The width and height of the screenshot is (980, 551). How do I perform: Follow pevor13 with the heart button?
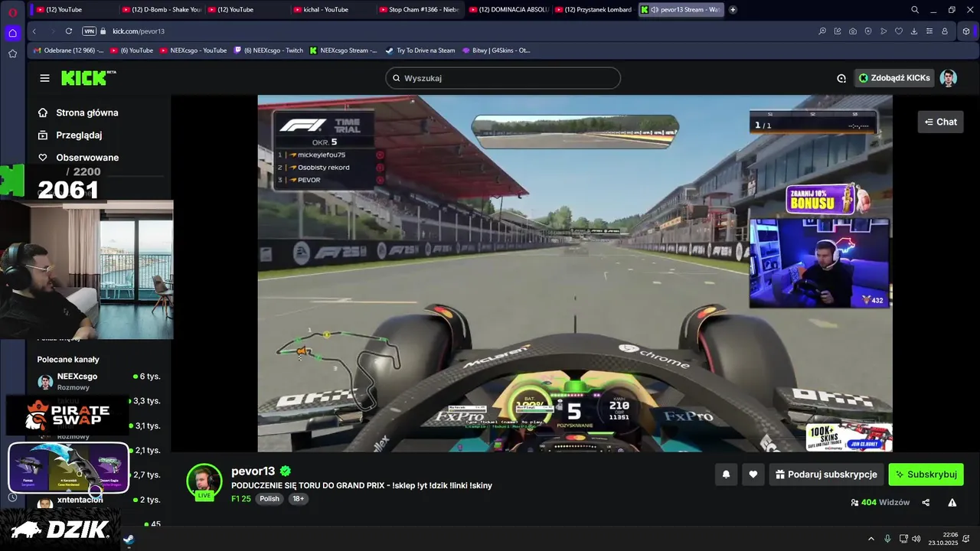[753, 474]
